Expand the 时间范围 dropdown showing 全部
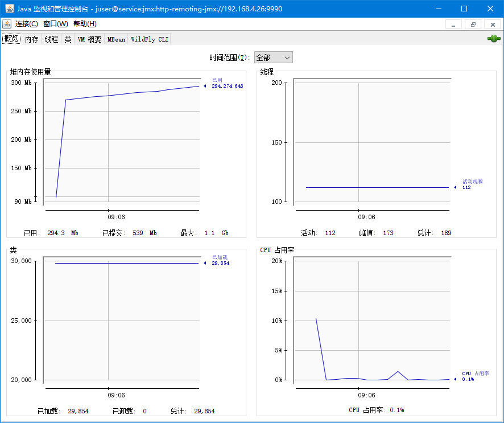 coord(273,58)
